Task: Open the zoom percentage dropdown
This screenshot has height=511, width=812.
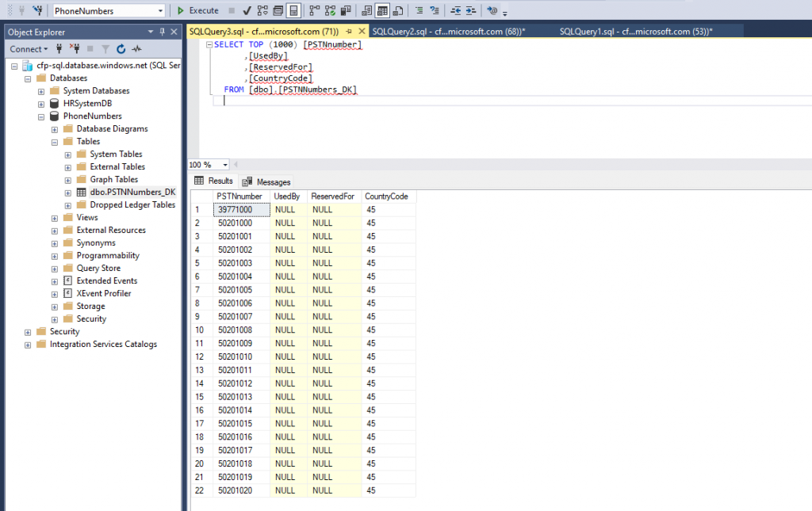Action: [x=225, y=165]
